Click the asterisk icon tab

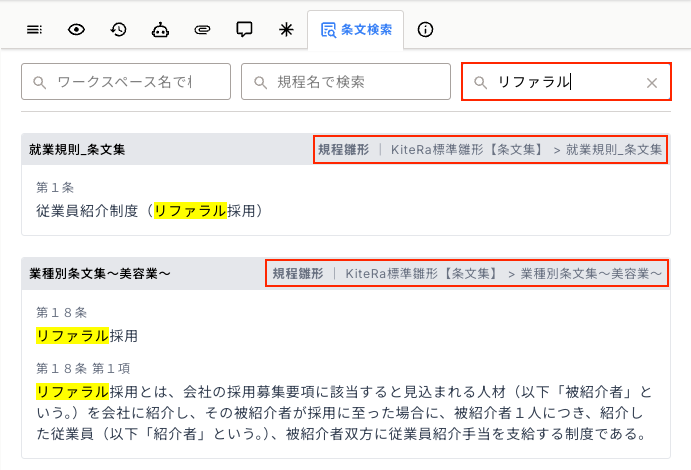click(285, 30)
